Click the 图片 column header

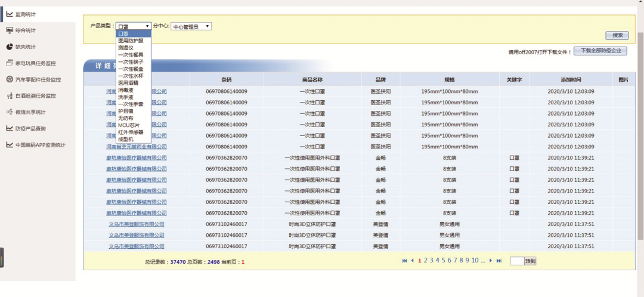[x=624, y=80]
